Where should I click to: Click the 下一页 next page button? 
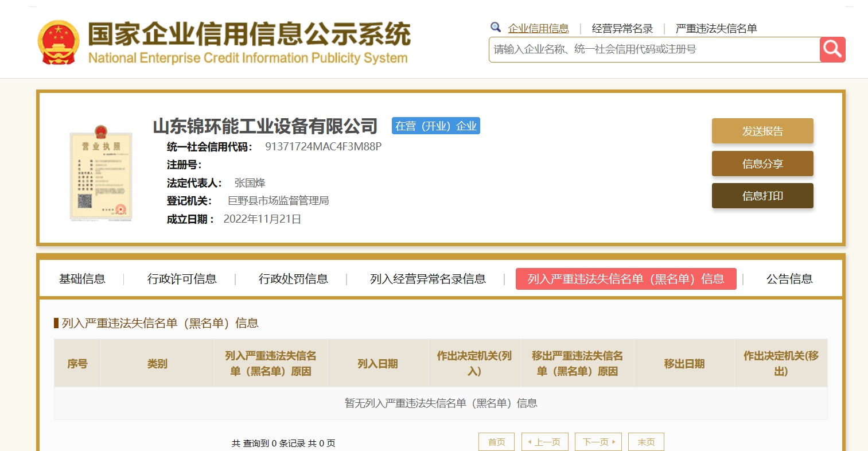[598, 442]
